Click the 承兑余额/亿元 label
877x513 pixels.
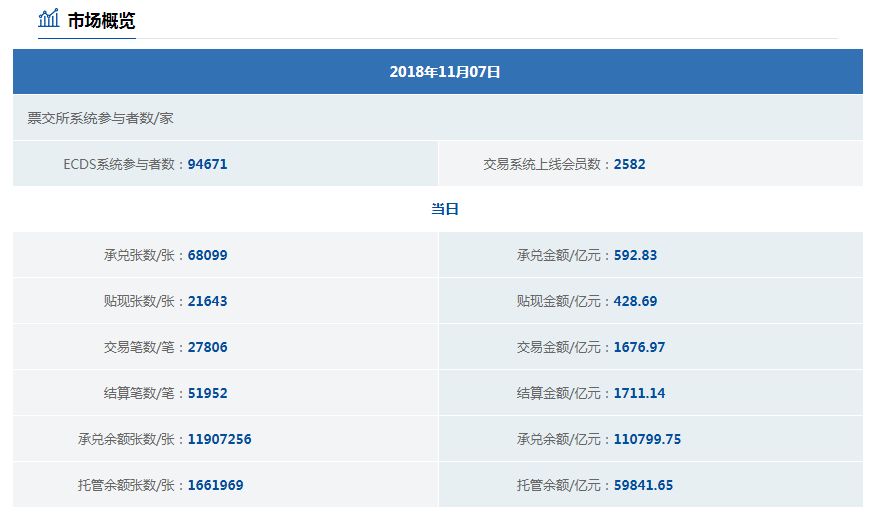point(558,439)
